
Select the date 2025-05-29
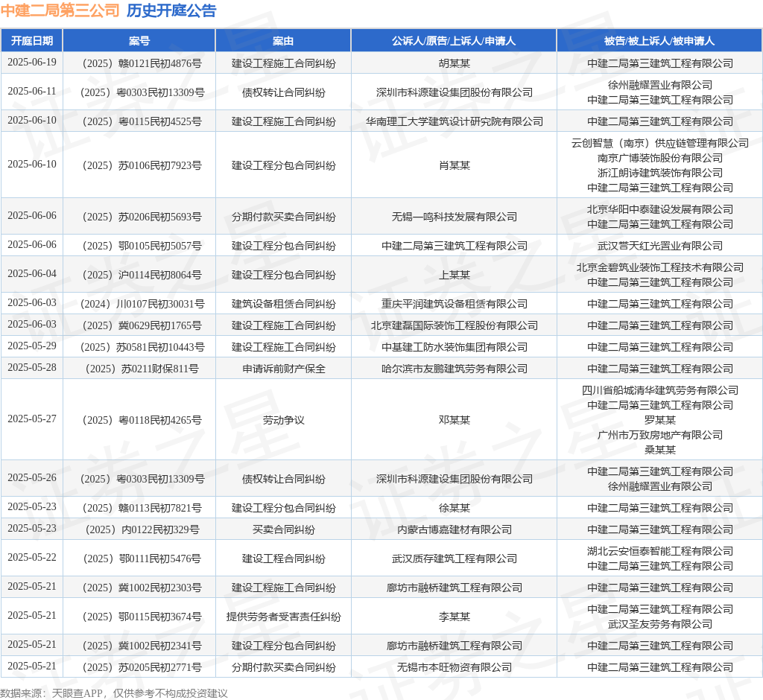click(32, 346)
